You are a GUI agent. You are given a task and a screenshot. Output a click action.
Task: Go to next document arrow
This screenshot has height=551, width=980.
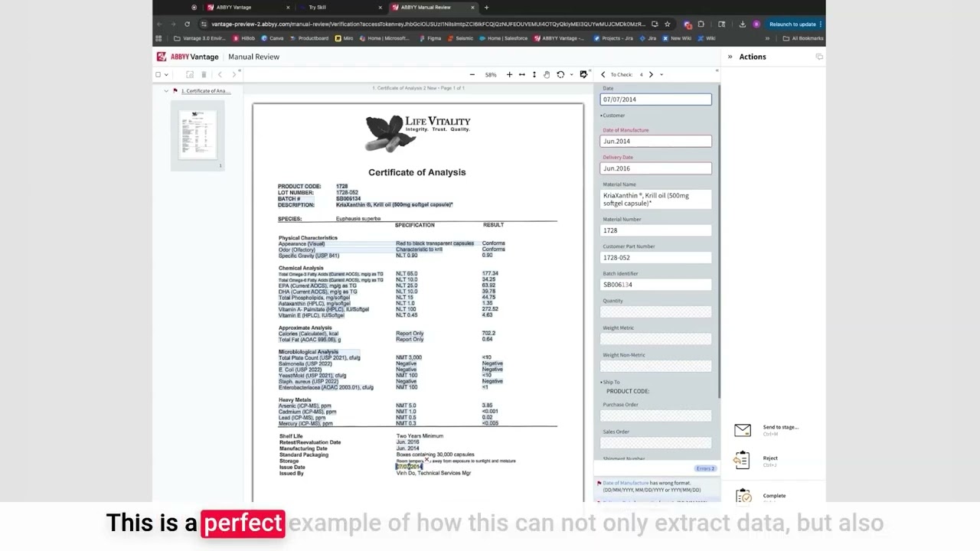click(234, 74)
